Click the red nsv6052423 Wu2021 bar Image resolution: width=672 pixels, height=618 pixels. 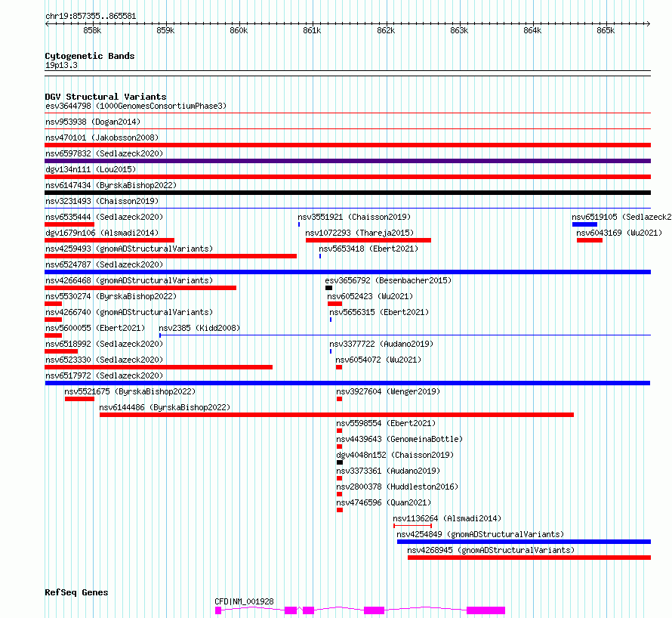(x=334, y=304)
